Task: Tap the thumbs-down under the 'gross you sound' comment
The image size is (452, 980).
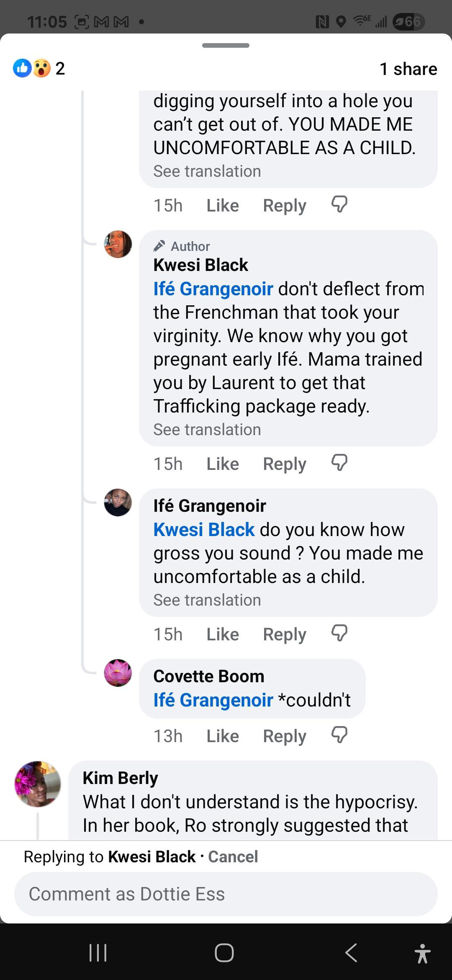Action: pyautogui.click(x=339, y=633)
